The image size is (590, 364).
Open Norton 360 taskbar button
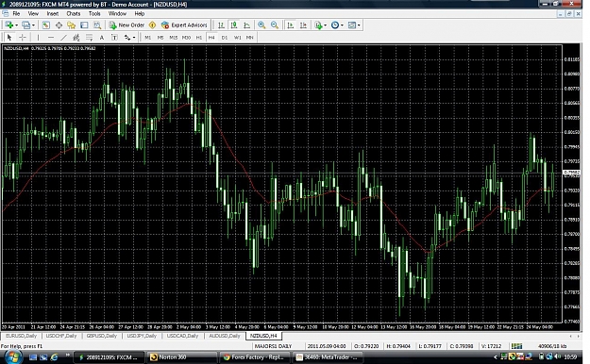tap(182, 357)
